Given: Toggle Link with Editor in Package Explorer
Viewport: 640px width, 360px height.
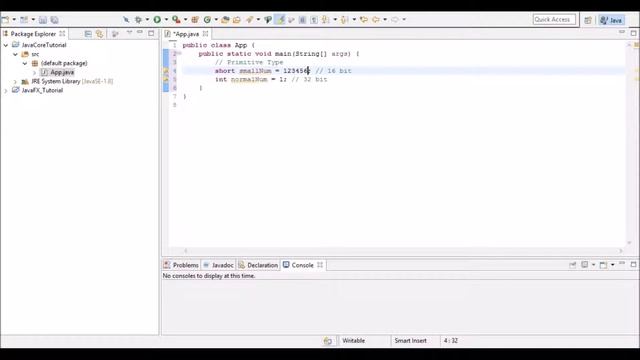Looking at the screenshot, I should pos(100,34).
